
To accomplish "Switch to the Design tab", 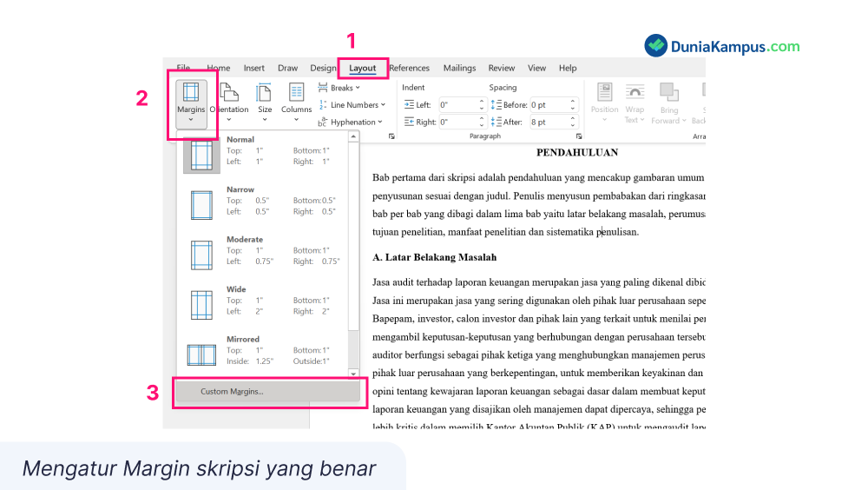I will [323, 68].
